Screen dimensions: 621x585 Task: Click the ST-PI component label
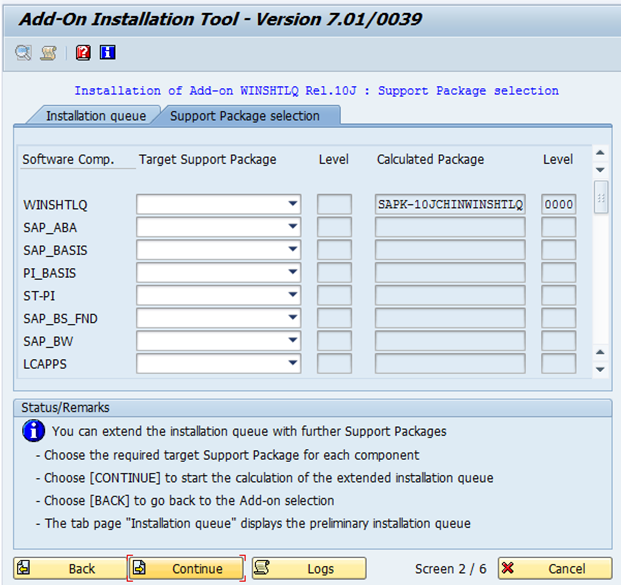tap(39, 296)
